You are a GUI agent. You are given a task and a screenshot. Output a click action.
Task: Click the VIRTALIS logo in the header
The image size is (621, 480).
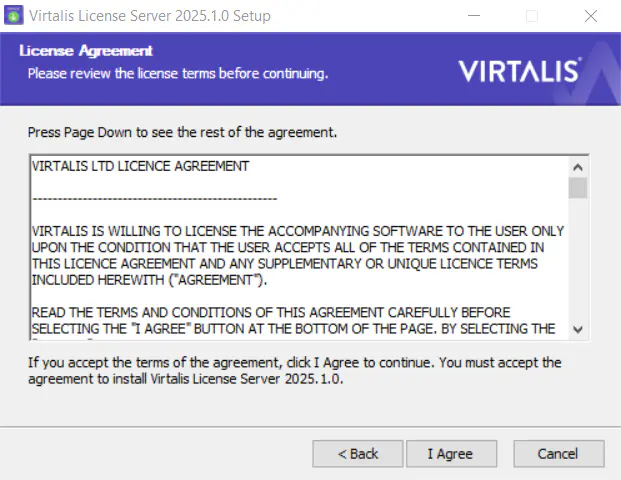click(x=520, y=71)
